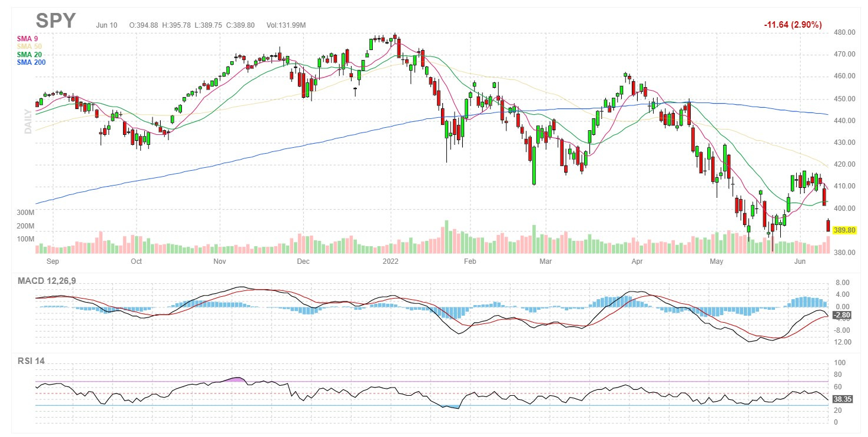Click the Apr month axis label
Viewport: 868px width, 437px height.
click(x=637, y=260)
